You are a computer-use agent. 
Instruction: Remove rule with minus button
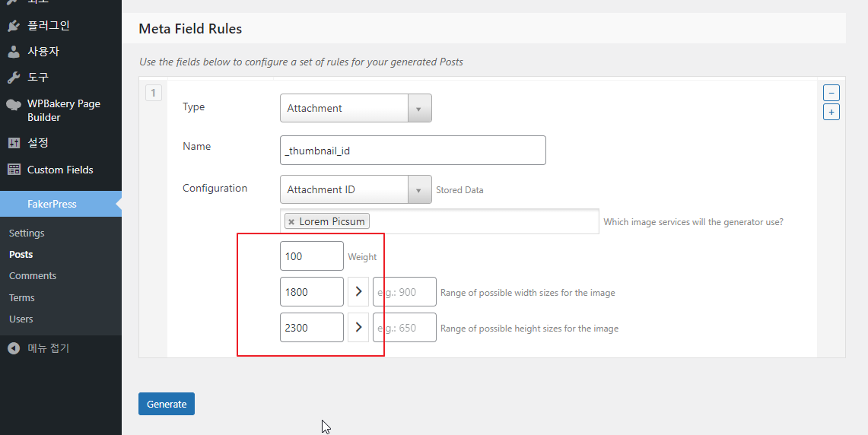point(831,93)
